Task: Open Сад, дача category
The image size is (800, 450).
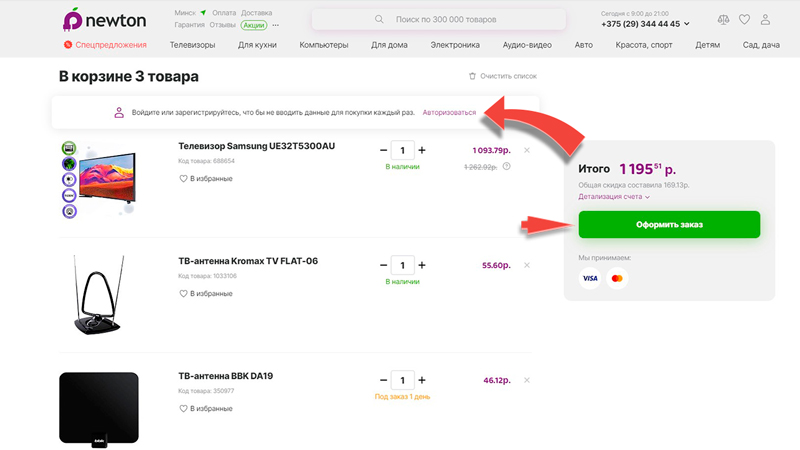Action: point(761,45)
